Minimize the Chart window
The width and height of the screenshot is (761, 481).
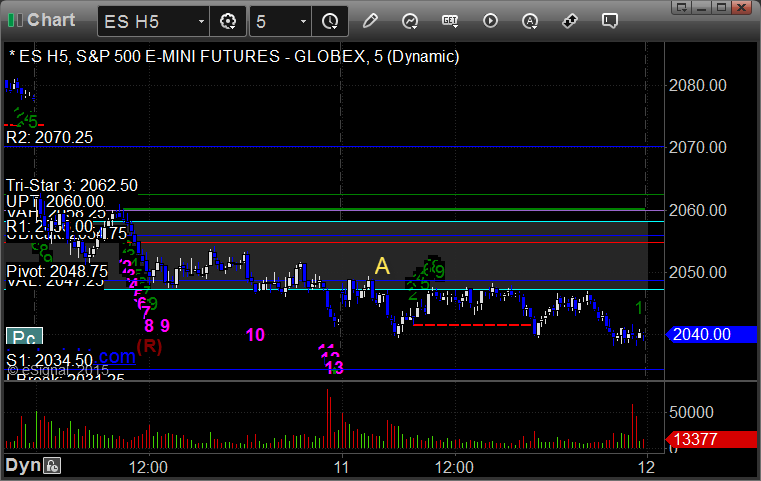tap(702, 7)
